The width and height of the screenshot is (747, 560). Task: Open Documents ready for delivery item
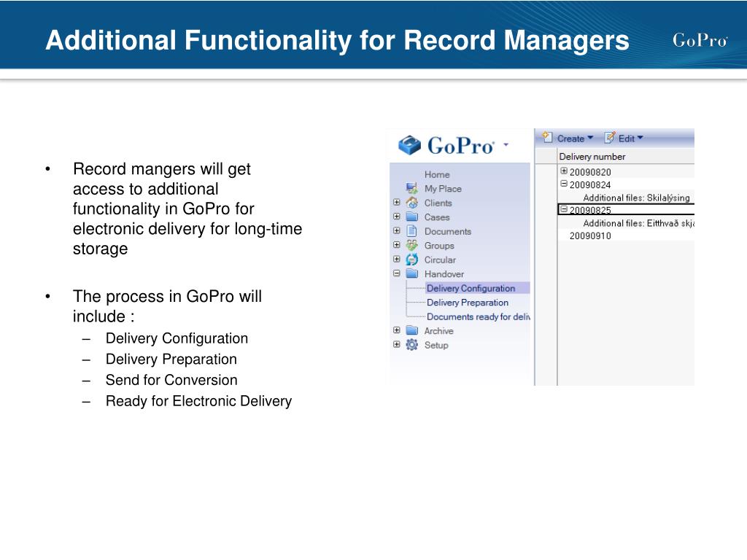tap(479, 316)
